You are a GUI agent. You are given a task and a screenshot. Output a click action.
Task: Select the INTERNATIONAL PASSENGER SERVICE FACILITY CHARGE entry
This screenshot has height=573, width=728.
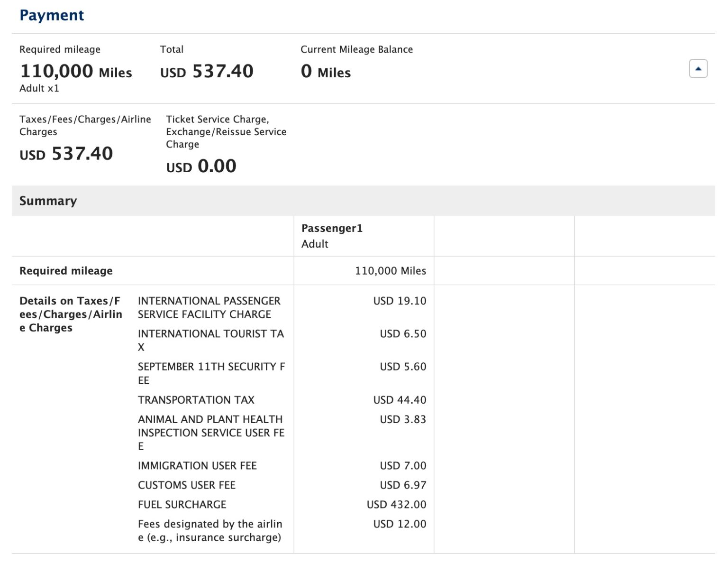click(209, 307)
